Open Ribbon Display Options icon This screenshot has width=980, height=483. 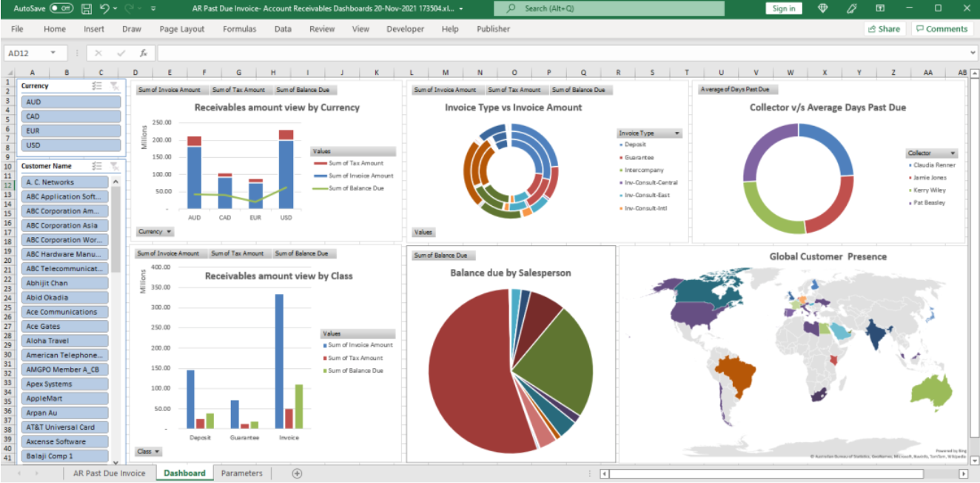pyautogui.click(x=879, y=8)
